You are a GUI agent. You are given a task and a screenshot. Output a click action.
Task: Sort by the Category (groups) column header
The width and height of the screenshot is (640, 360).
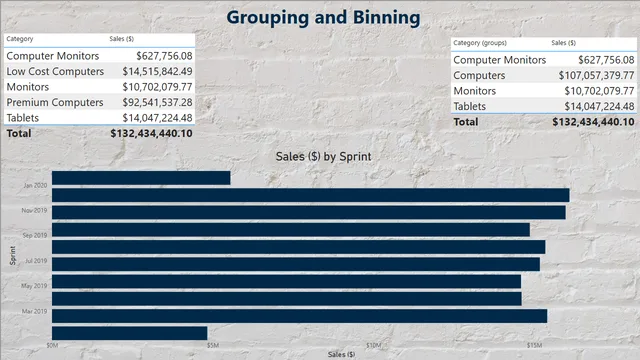click(480, 43)
